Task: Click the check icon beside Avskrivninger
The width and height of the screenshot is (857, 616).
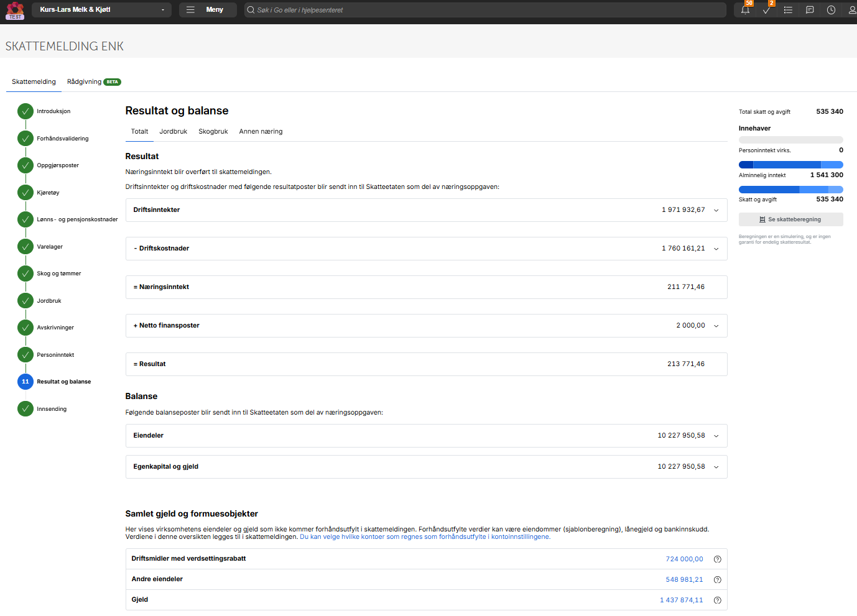Action: click(25, 328)
